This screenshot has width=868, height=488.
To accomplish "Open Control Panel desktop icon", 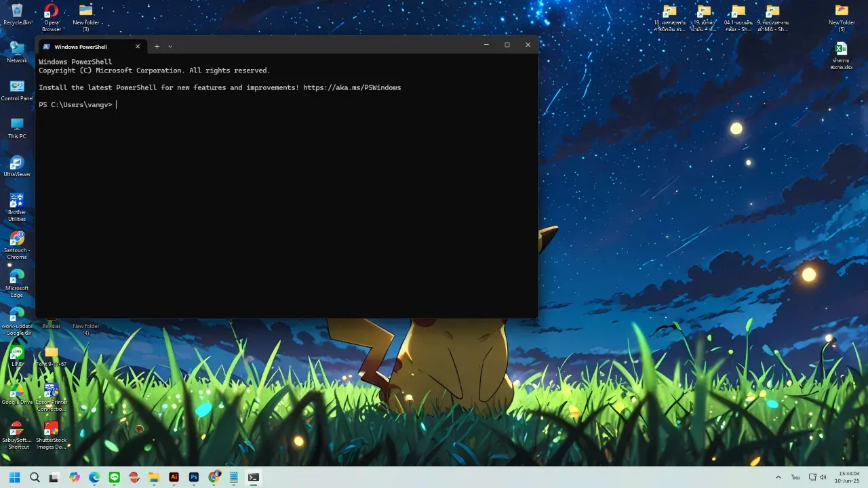I will point(17,90).
